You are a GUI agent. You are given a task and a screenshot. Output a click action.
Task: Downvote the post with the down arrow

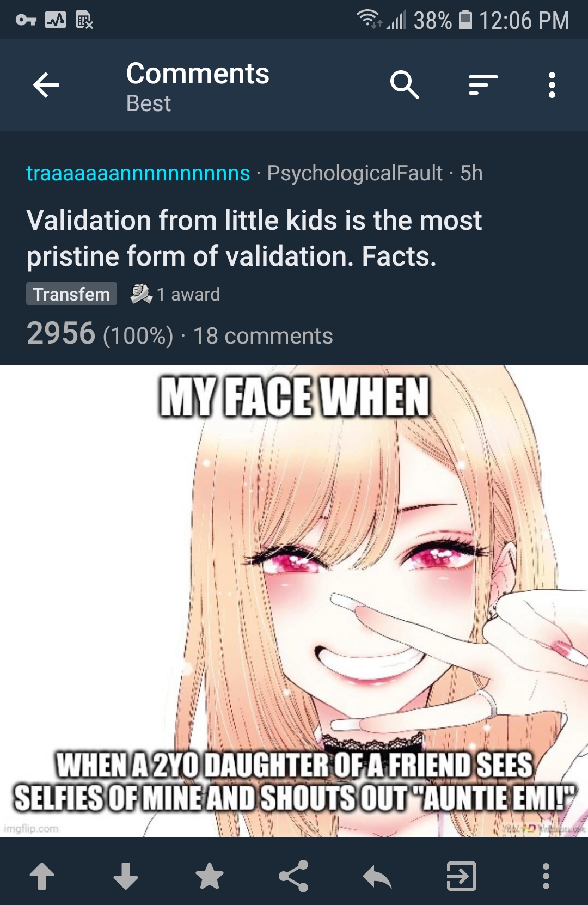(x=126, y=876)
